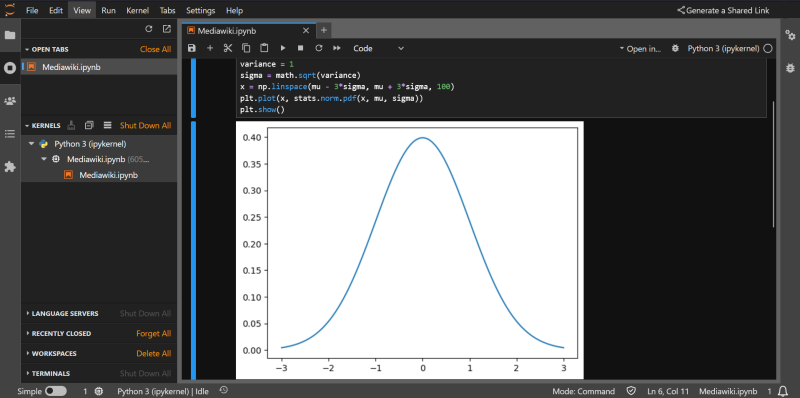Click "Mode: Command" in status bar
Viewport: 800px width, 398px height.
pyautogui.click(x=583, y=391)
